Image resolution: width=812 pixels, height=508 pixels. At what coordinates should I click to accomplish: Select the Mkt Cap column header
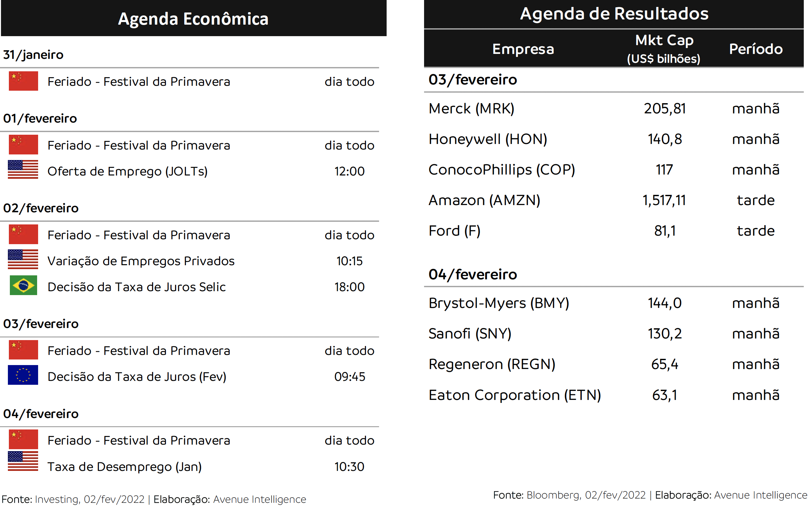[664, 49]
